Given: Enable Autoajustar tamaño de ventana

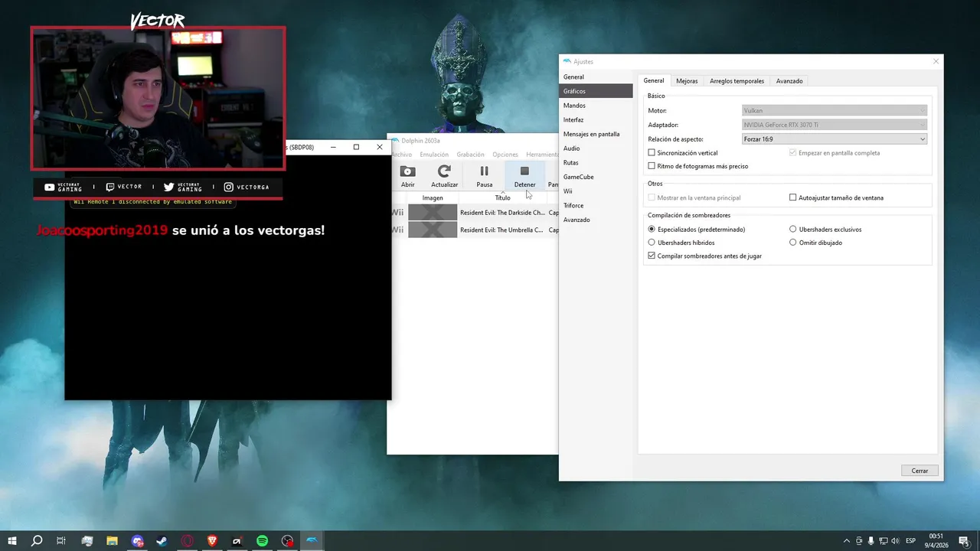Looking at the screenshot, I should 793,197.
